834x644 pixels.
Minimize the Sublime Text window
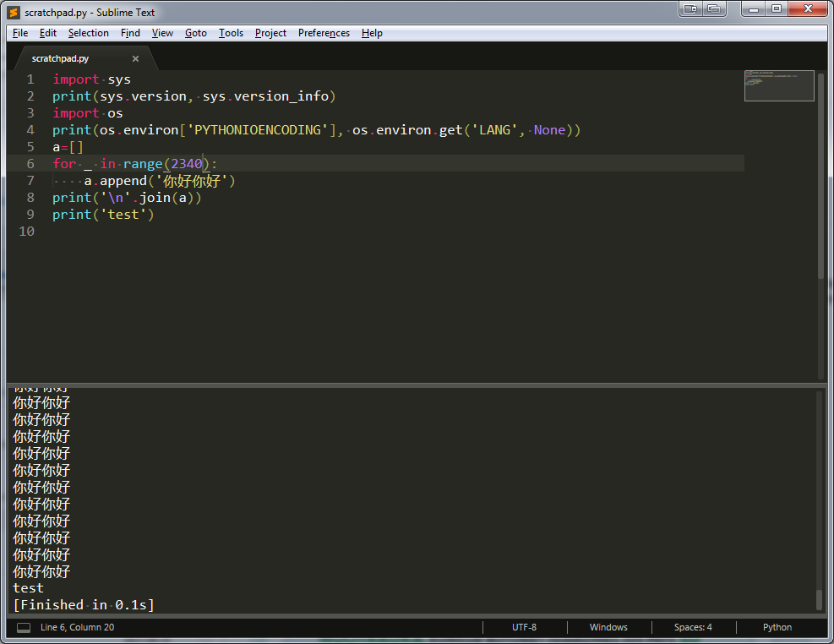tap(753, 8)
